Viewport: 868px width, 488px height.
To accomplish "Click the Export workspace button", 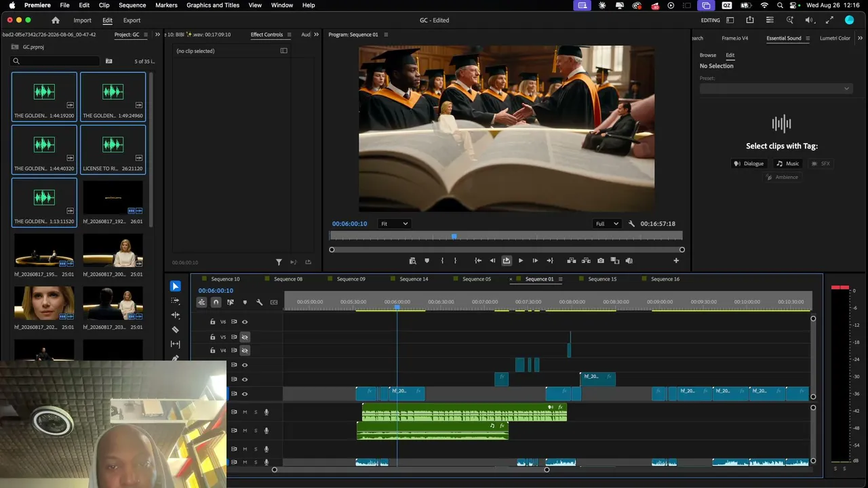I will [x=132, y=20].
